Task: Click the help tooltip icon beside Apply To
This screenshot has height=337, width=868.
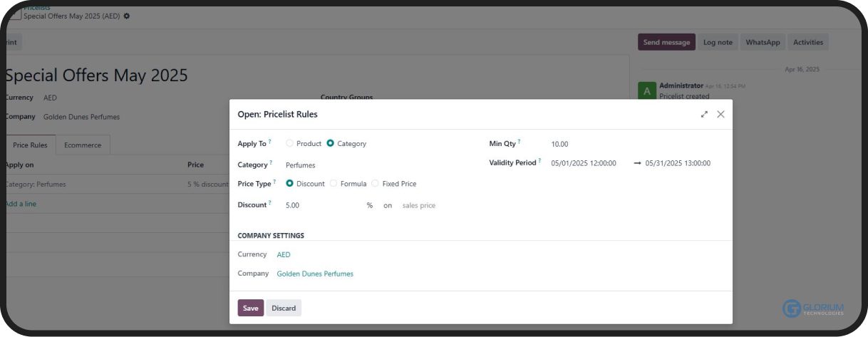Action: [x=270, y=142]
